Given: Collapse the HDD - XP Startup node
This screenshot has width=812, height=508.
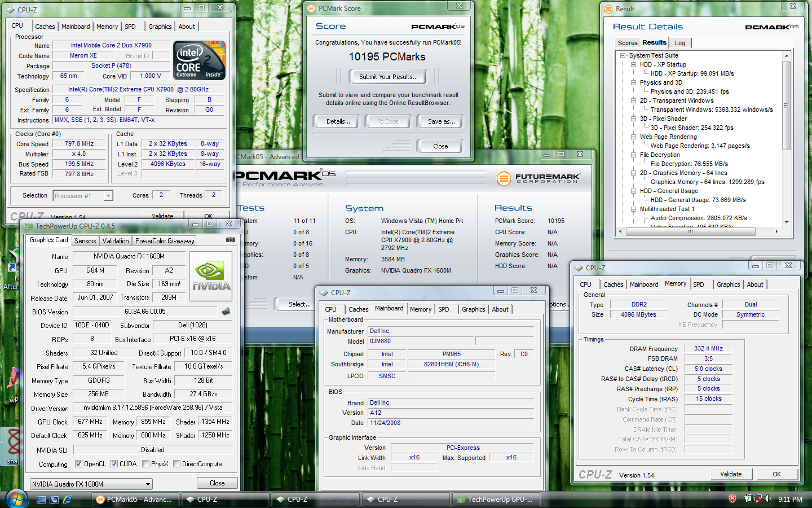Looking at the screenshot, I should click(x=634, y=64).
